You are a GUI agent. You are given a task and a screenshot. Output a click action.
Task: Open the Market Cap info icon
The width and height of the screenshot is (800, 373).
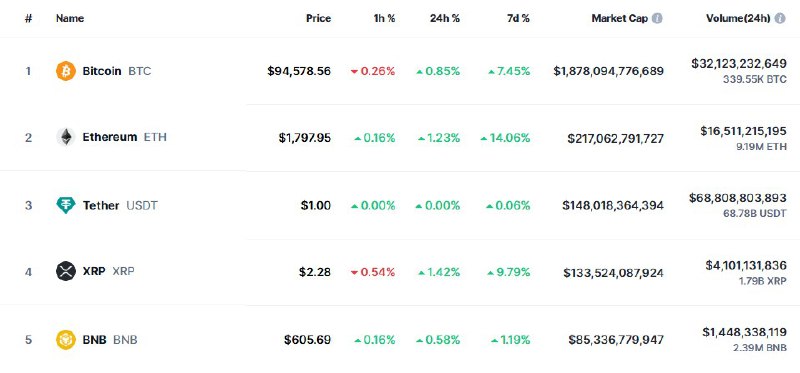pyautogui.click(x=657, y=18)
